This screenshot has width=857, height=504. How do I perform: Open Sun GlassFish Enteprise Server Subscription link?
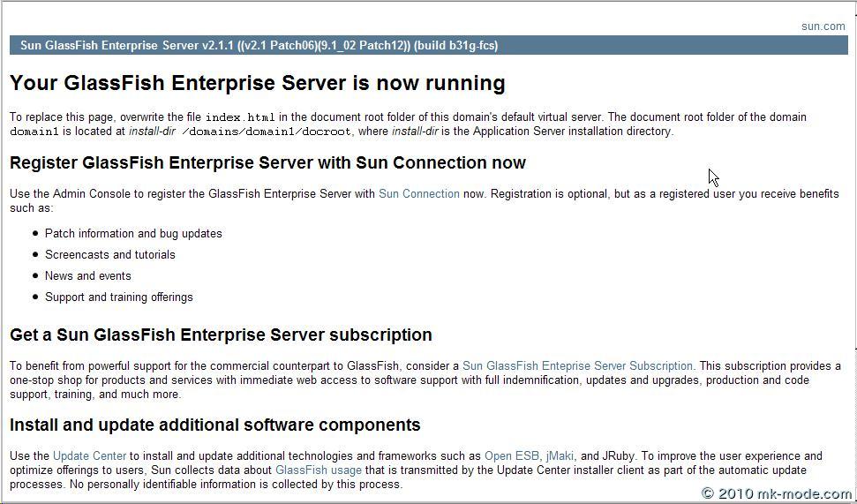pyautogui.click(x=577, y=365)
